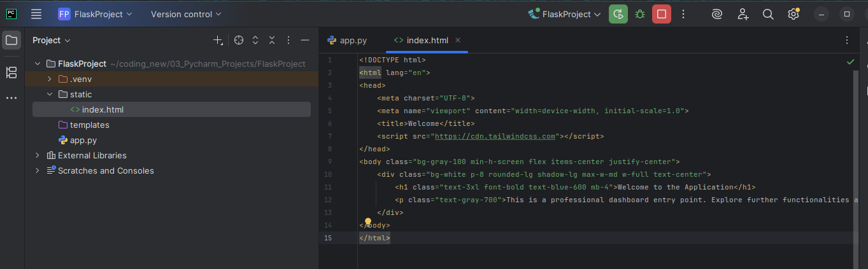Toggle the Project tool window folder icon
868x269 pixels.
point(11,40)
